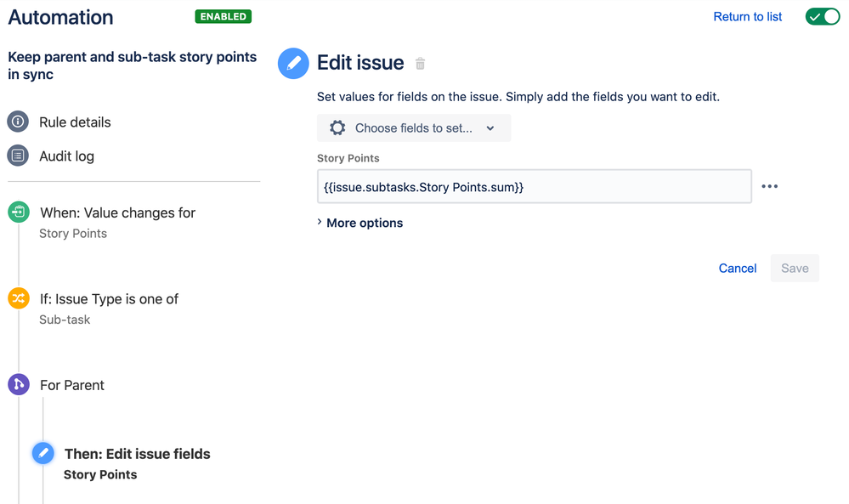Expand More options section
The image size is (849, 504).
click(360, 223)
